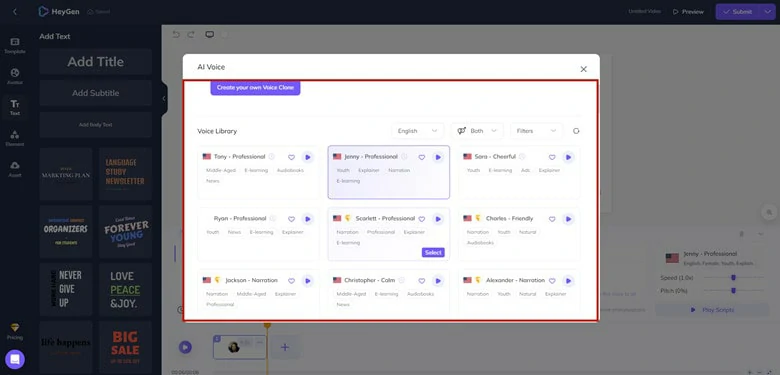
Task: Go back with the top-left arrow
Action: (14, 11)
